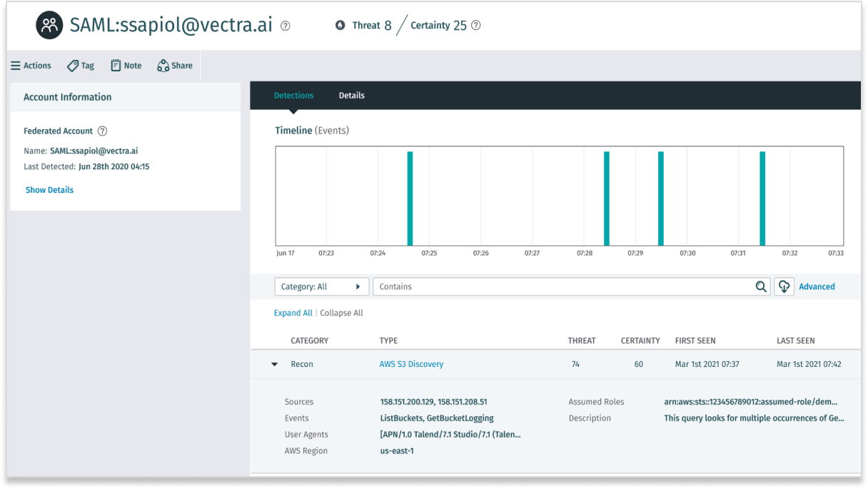Select the Detections tab
Image resolution: width=868 pixels, height=489 pixels.
point(293,94)
